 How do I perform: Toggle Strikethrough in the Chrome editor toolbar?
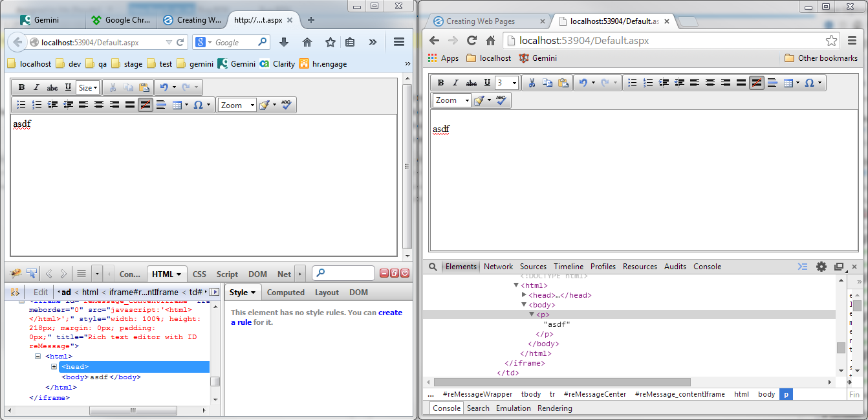click(472, 83)
